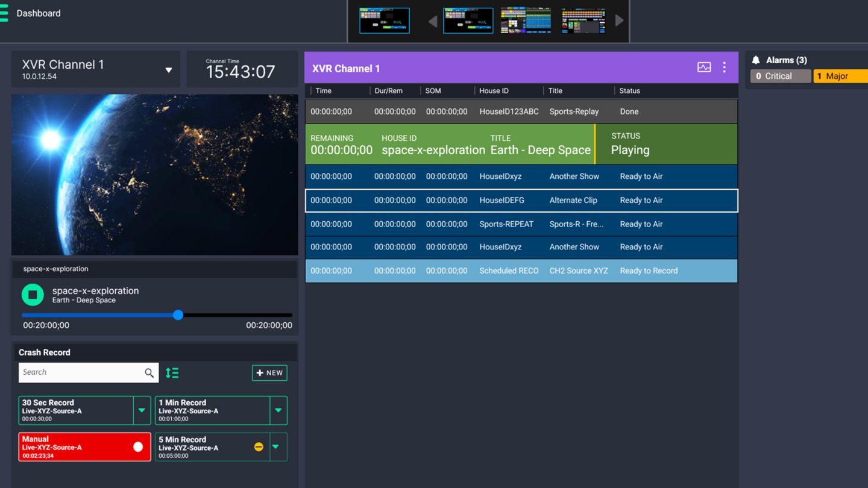The width and height of the screenshot is (868, 488).
Task: Sort playlist by House ID column
Action: click(494, 91)
